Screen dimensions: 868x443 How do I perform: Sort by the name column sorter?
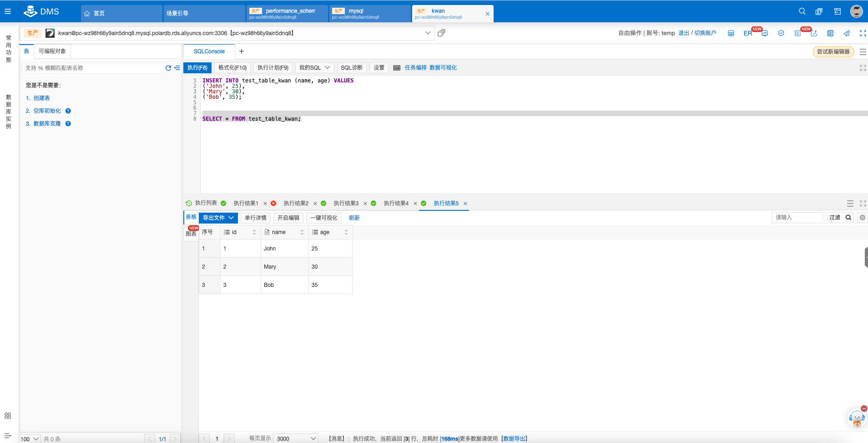tap(302, 232)
